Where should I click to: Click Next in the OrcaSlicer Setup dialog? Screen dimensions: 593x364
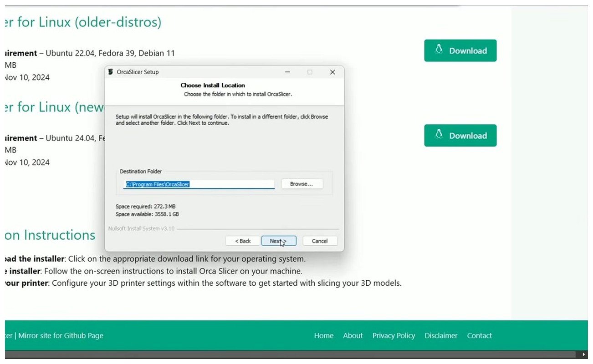(x=279, y=241)
